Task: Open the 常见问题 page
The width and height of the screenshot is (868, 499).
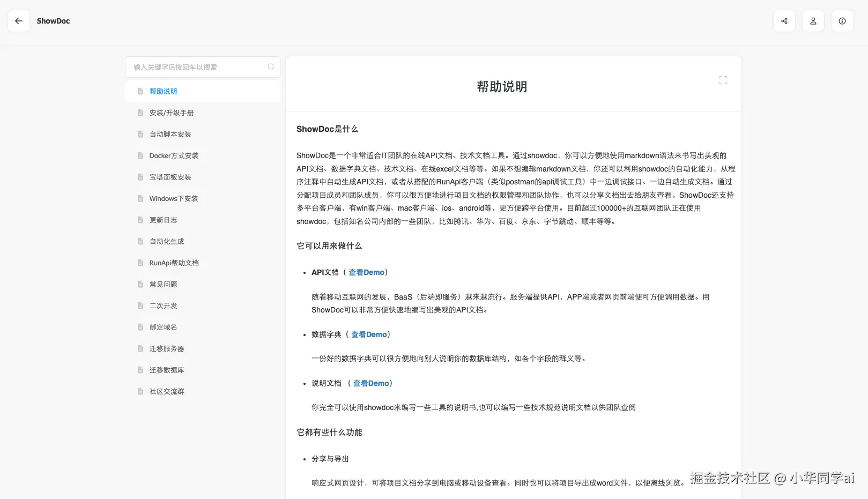Action: 203,284
